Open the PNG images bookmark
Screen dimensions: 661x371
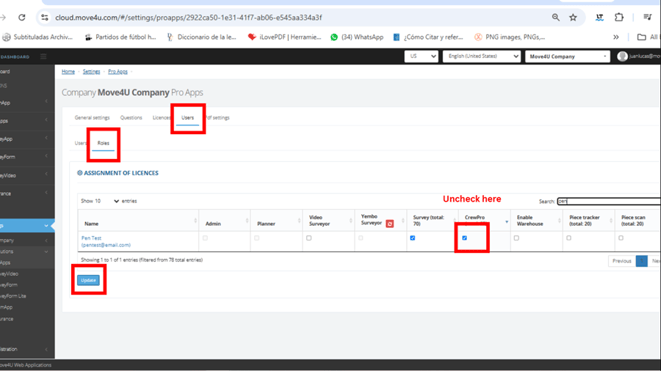click(509, 37)
